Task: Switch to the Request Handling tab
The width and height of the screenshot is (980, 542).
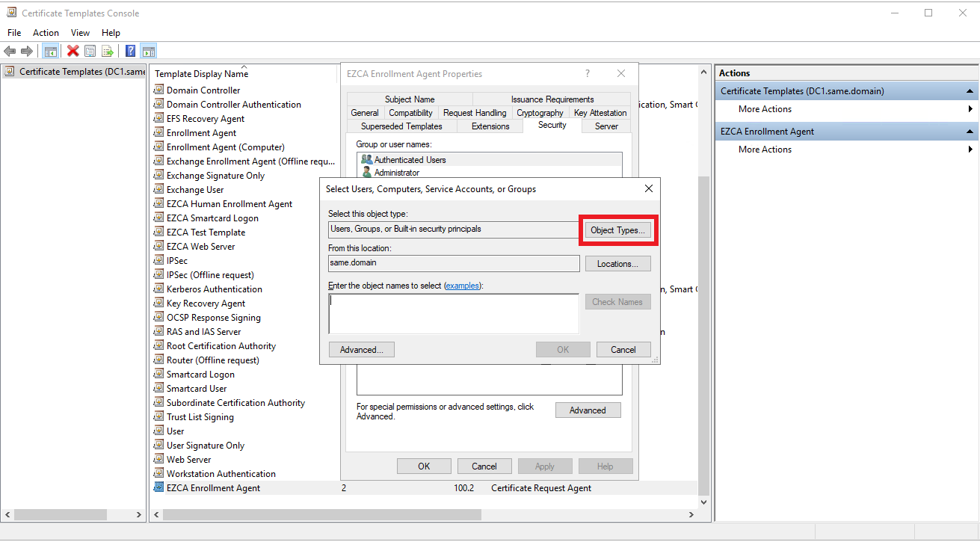Action: click(x=475, y=113)
